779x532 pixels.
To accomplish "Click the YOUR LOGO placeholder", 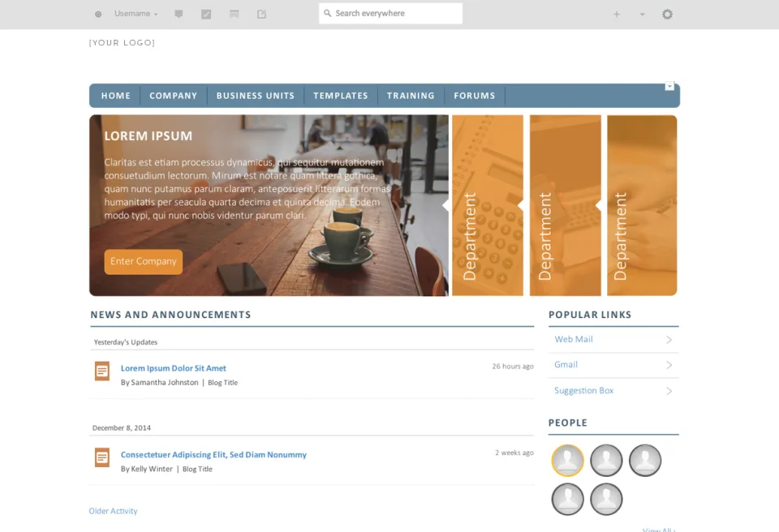I will point(122,43).
